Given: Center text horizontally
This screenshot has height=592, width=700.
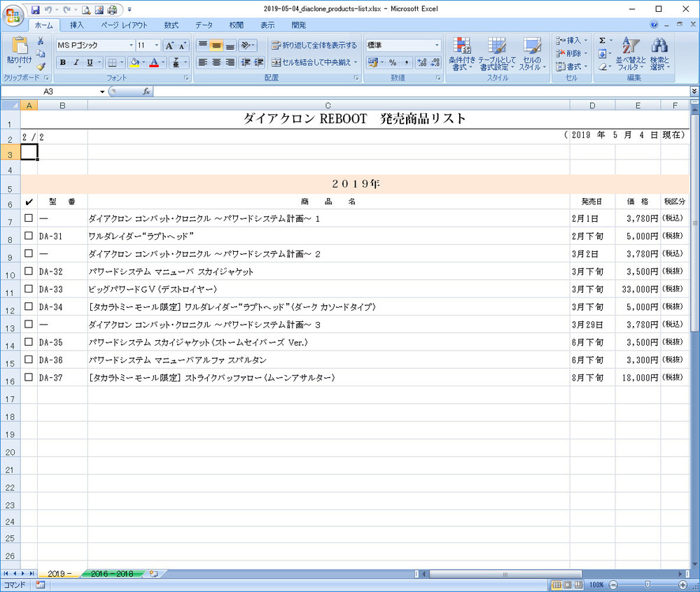Looking at the screenshot, I should [x=216, y=62].
